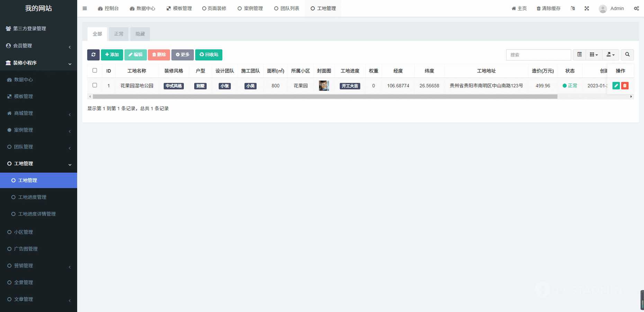Toggle the 正常 status indicator in row
Image resolution: width=644 pixels, height=312 pixels.
(x=570, y=86)
